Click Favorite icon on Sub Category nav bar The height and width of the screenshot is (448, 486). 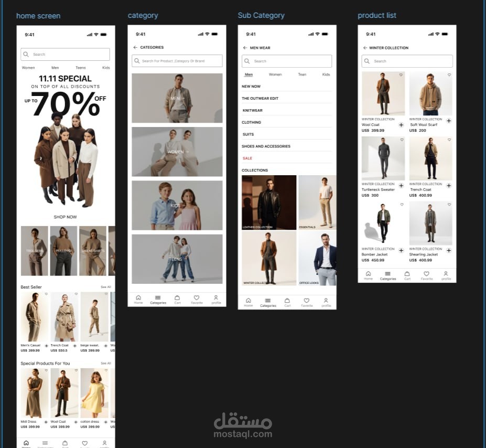[307, 301]
